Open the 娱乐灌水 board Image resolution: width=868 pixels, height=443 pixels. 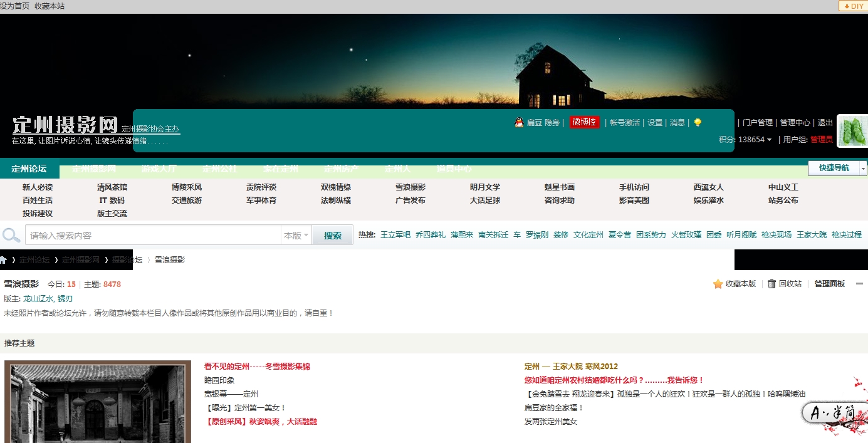pyautogui.click(x=709, y=201)
